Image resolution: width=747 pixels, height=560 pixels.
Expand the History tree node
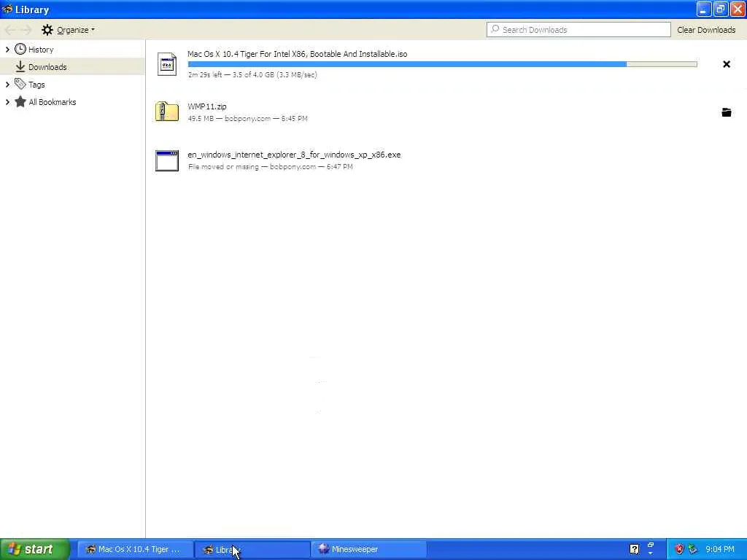[7, 49]
